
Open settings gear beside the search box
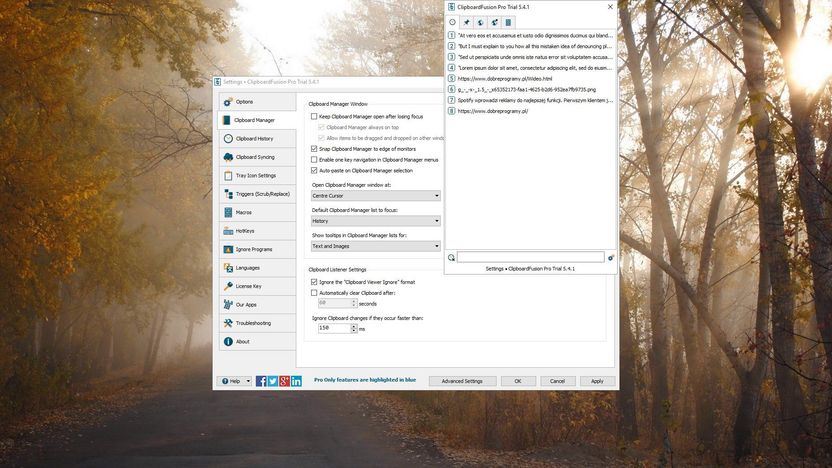[611, 257]
